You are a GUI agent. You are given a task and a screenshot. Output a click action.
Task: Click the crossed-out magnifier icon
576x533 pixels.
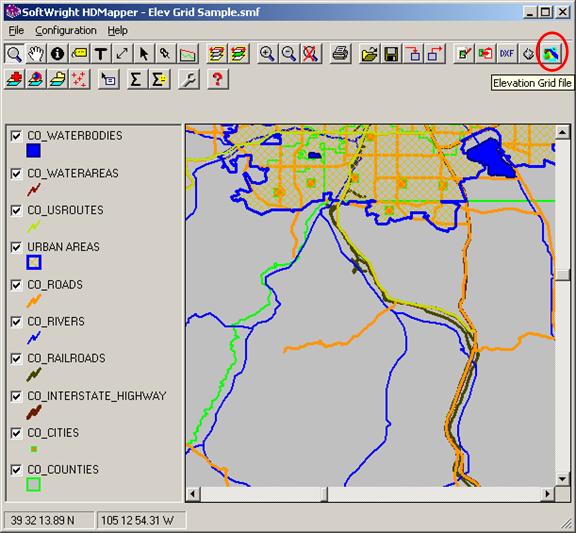[x=311, y=54]
